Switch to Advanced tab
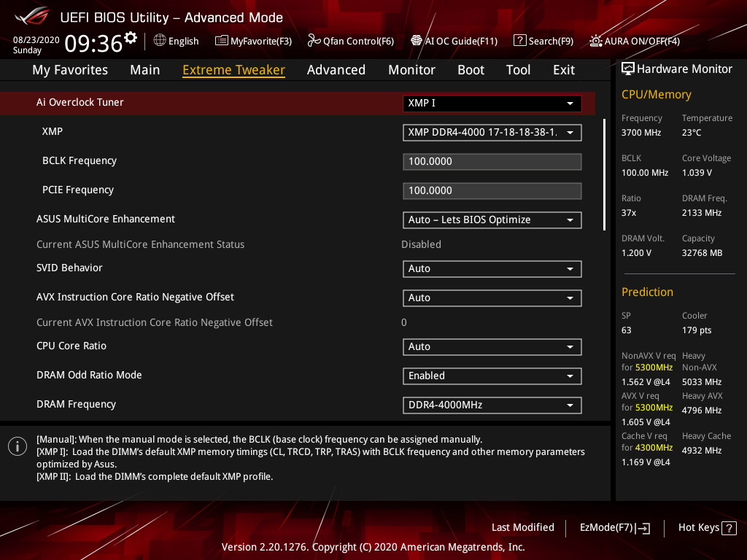Image resolution: width=747 pixels, height=560 pixels. click(336, 70)
